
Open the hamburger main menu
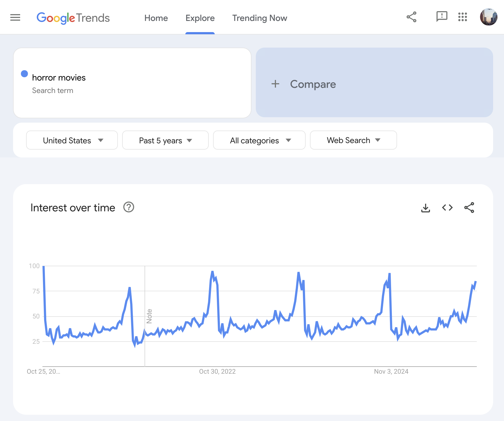[15, 18]
